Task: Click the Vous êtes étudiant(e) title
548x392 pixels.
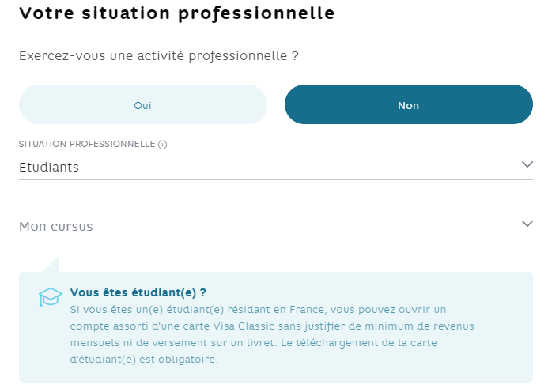Action: (138, 292)
